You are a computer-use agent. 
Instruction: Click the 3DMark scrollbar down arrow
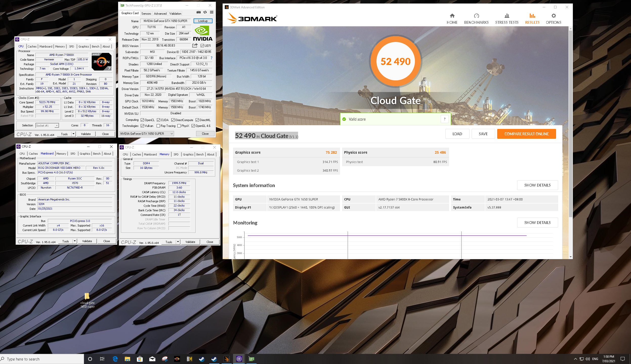point(571,257)
